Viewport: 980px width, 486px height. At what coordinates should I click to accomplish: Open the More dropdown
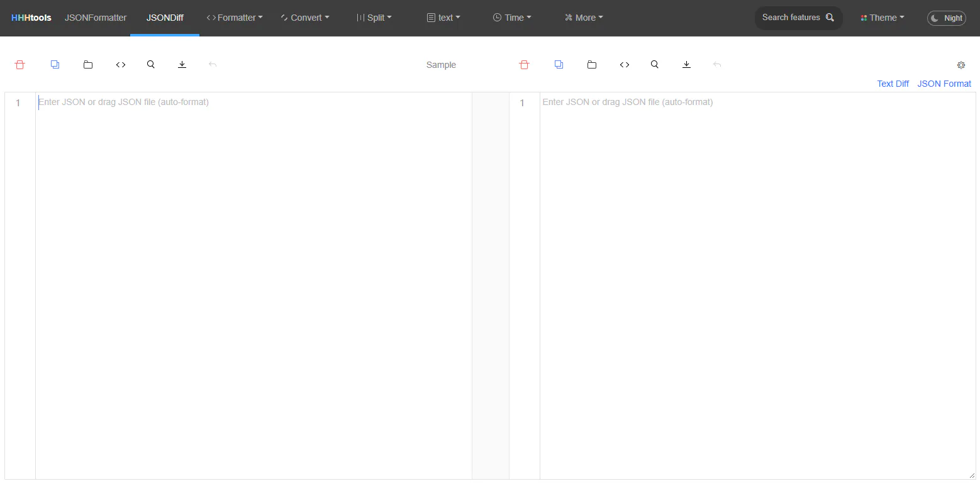pyautogui.click(x=584, y=18)
